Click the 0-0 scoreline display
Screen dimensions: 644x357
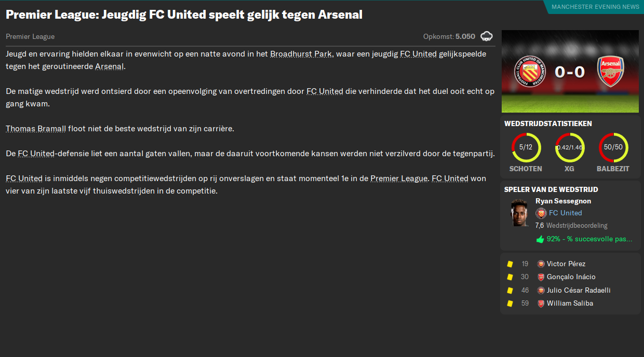(570, 71)
